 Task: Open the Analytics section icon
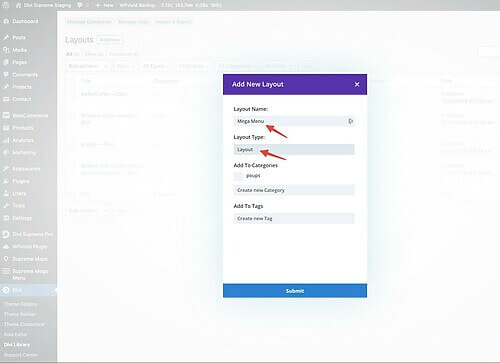pos(6,140)
